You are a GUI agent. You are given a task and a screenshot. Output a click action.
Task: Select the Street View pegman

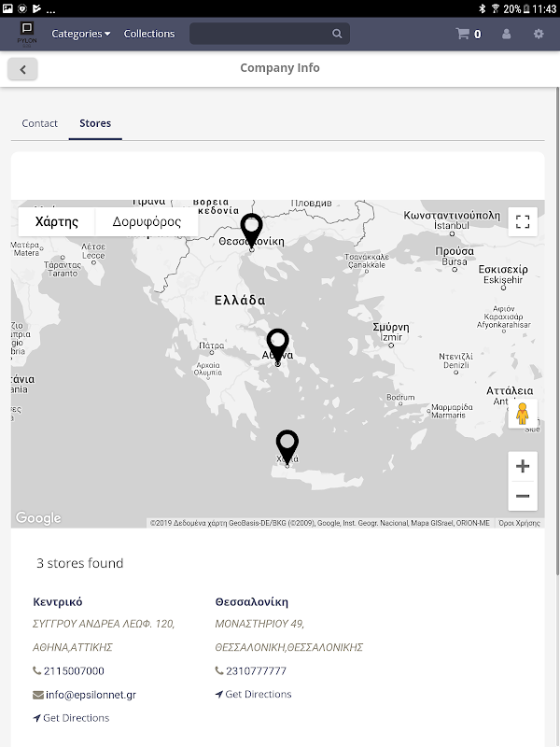click(523, 414)
